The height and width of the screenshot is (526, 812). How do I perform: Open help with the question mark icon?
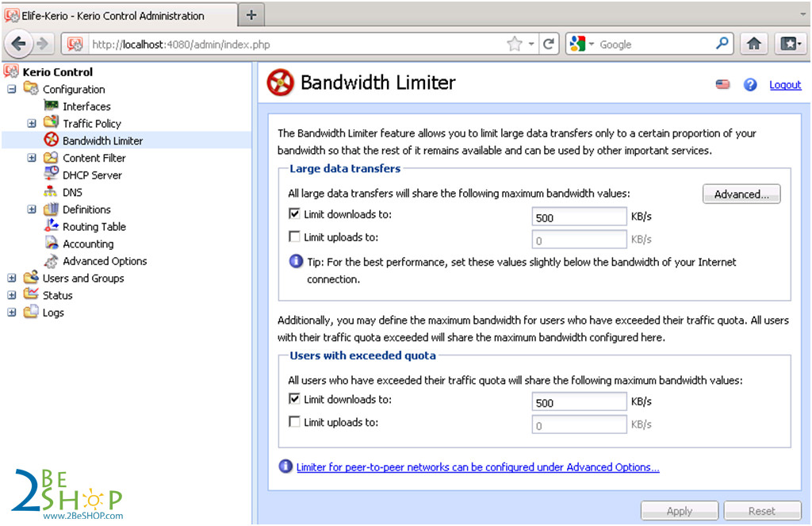(750, 84)
